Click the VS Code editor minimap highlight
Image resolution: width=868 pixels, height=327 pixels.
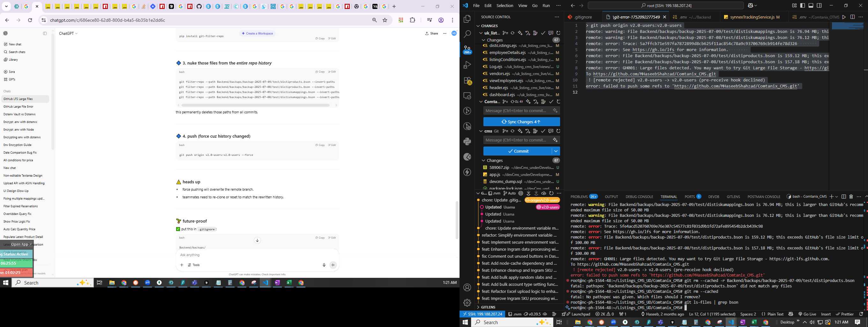[x=847, y=26]
